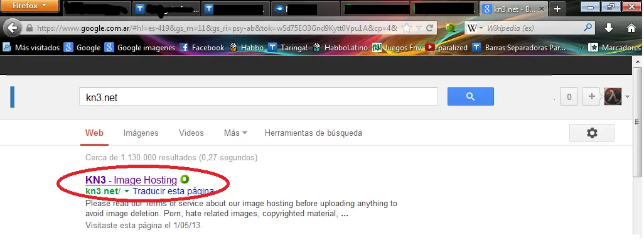Image resolution: width=644 pixels, height=242 pixels.
Task: Open the Taringa! bookmark
Action: (287, 48)
